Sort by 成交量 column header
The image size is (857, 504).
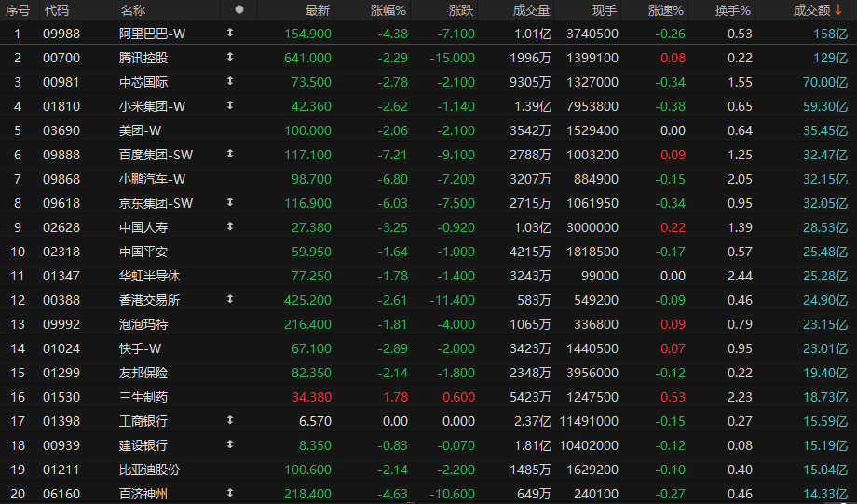tap(531, 10)
